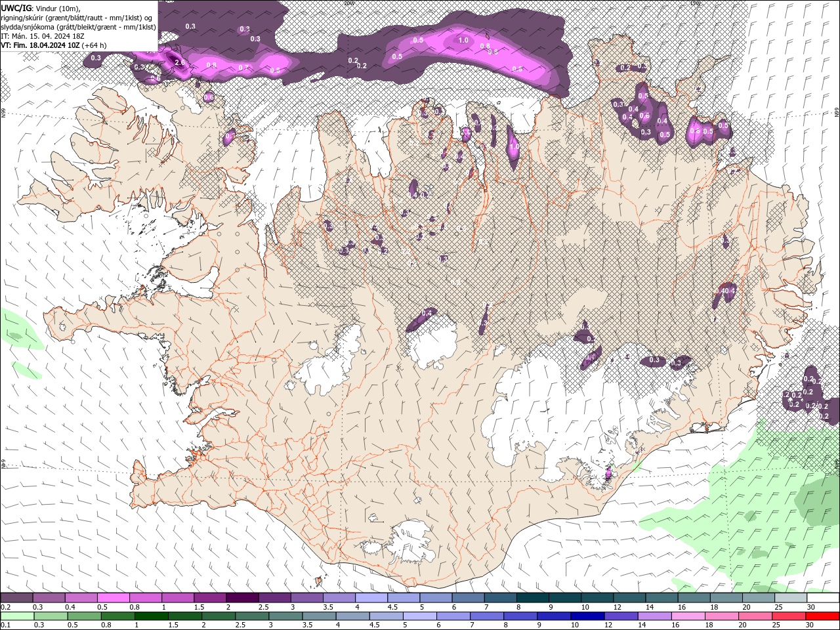Image resolution: width=840 pixels, height=630 pixels.
Task: Pick the darkest purple swatch at 2 in the upper legend row
Action: (243, 597)
